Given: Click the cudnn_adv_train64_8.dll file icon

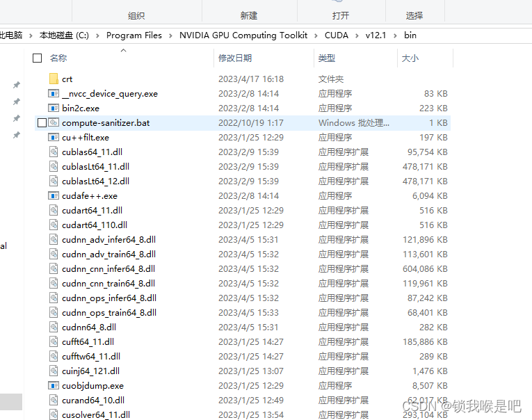Looking at the screenshot, I should coord(54,254).
